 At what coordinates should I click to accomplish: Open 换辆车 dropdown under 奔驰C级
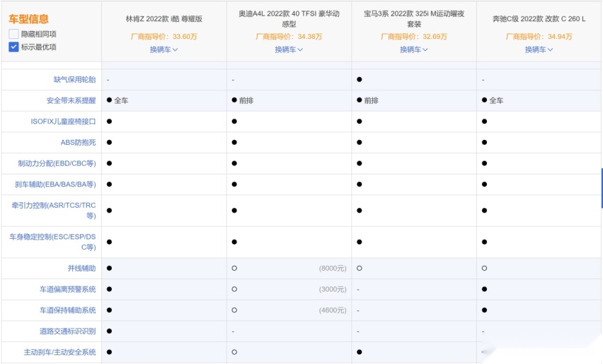[539, 49]
